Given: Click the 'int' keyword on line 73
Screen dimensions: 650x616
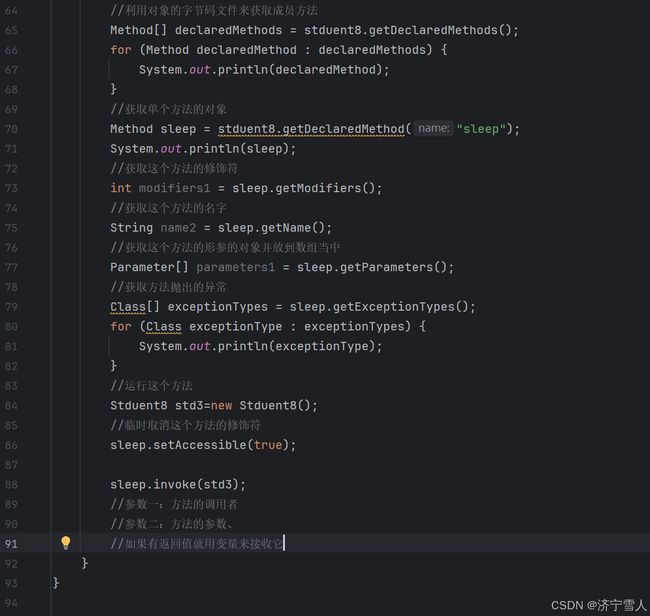Looking at the screenshot, I should [121, 188].
